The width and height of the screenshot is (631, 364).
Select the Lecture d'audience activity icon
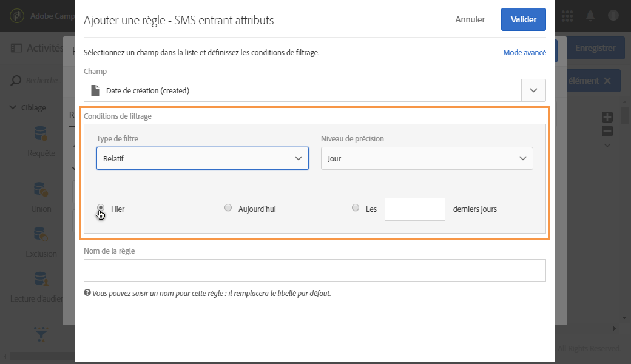(41, 279)
